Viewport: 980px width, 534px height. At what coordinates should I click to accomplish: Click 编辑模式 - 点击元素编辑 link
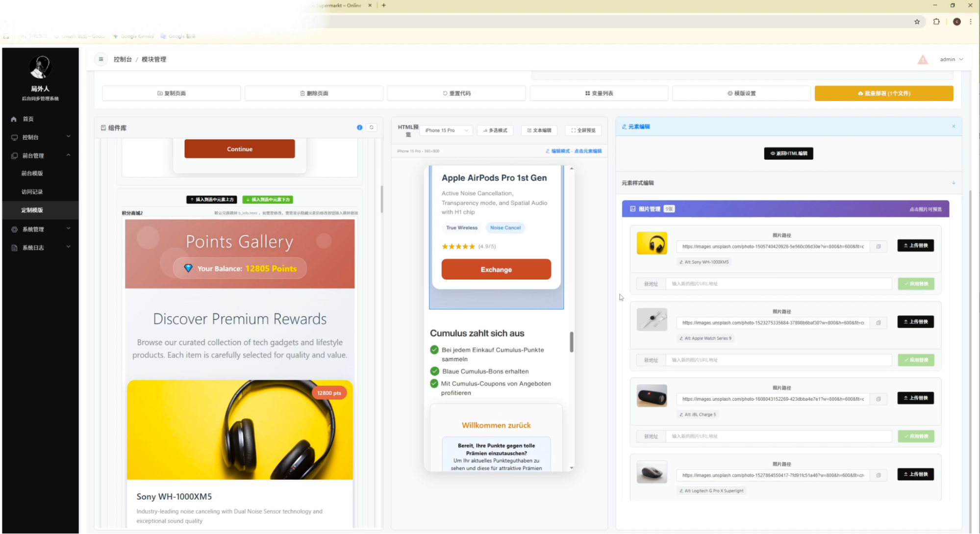(574, 151)
